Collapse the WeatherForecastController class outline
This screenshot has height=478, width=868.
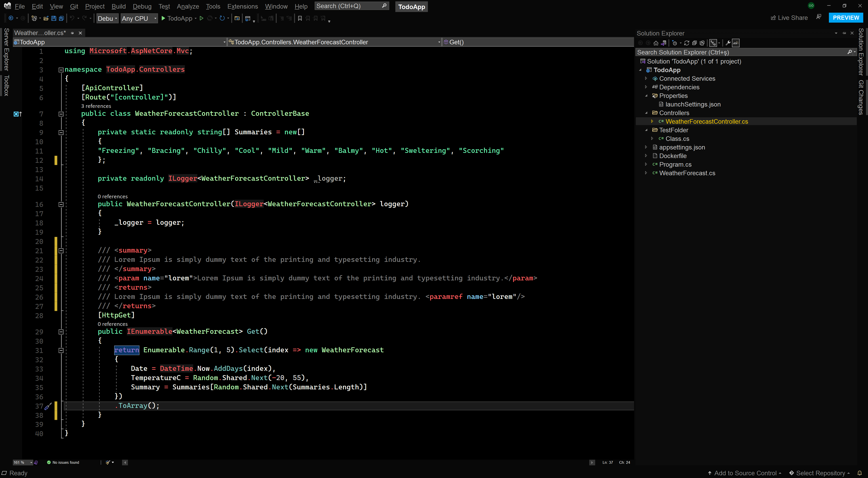point(61,114)
